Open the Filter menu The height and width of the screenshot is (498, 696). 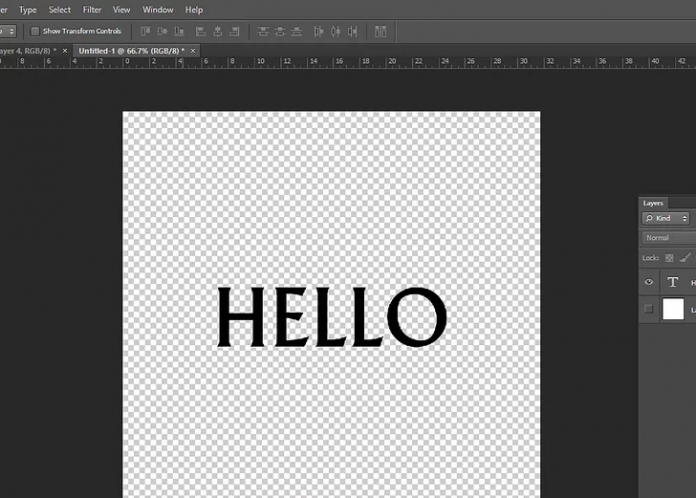coord(92,9)
